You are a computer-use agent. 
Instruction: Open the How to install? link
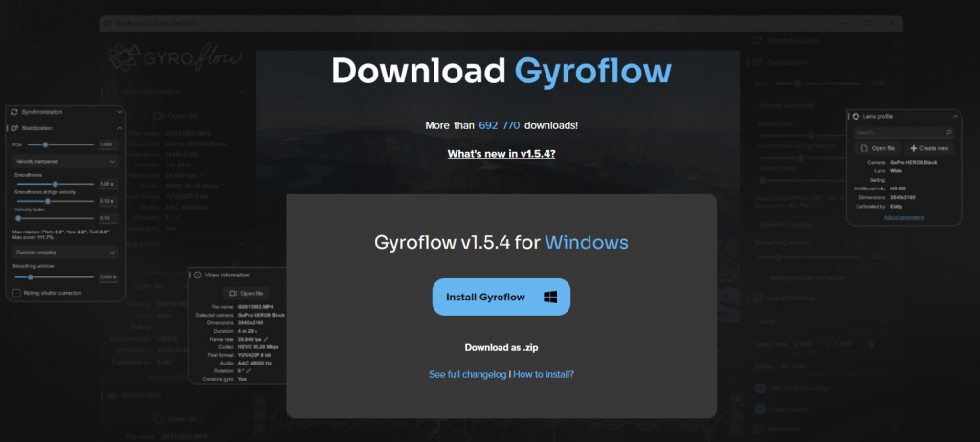click(x=544, y=374)
